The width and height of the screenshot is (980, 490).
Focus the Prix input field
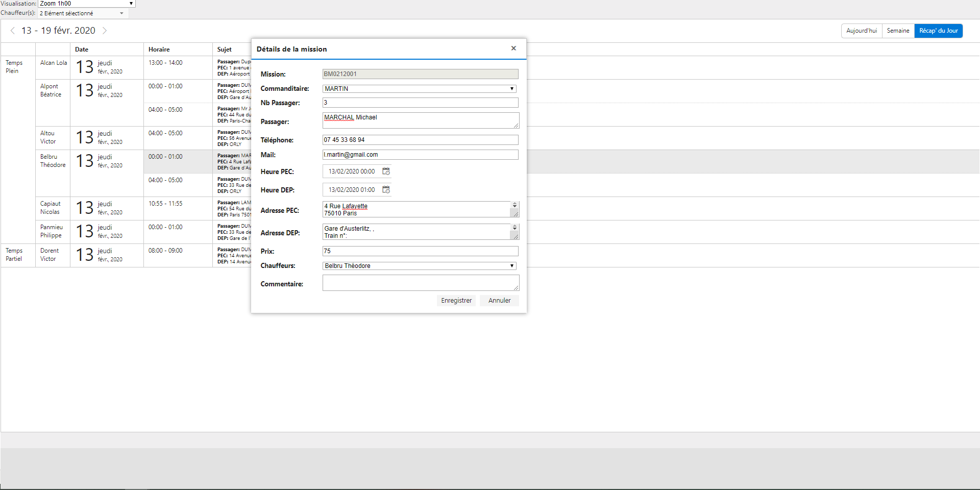click(420, 251)
